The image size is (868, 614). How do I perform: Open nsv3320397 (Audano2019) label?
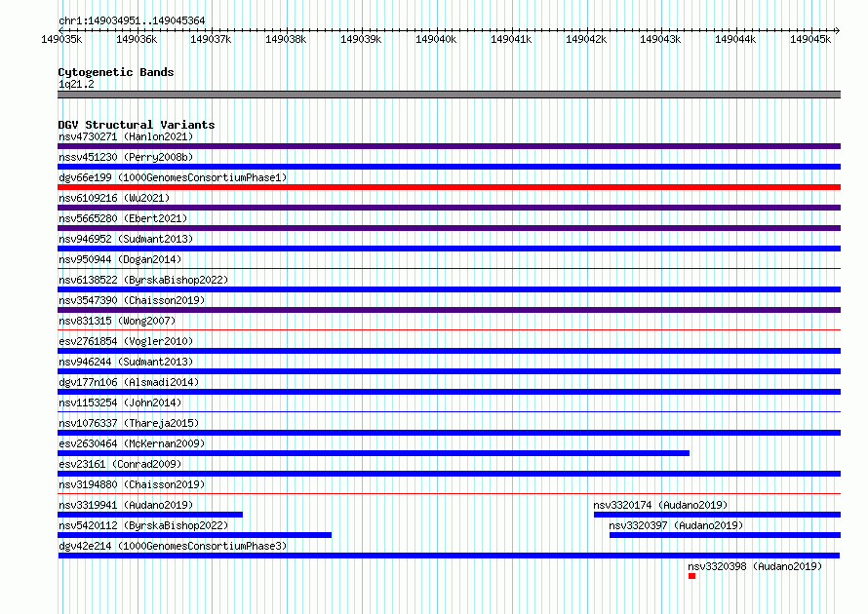(x=676, y=525)
